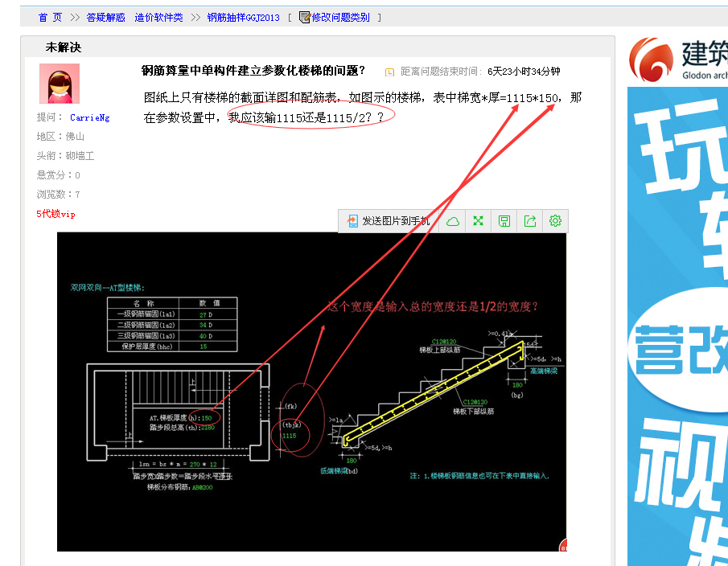
Task: Click the question title 钢筋算量中单构件建立参数化楼梯的问题?
Action: click(253, 71)
